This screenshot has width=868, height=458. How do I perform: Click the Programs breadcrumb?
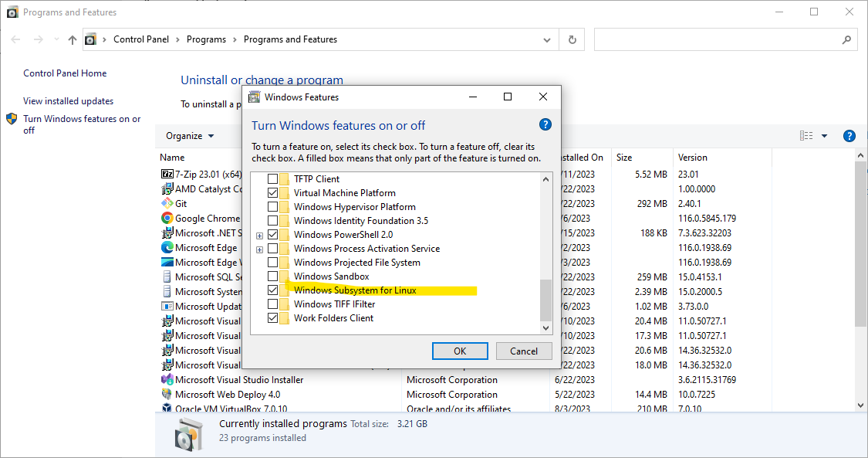click(x=206, y=39)
